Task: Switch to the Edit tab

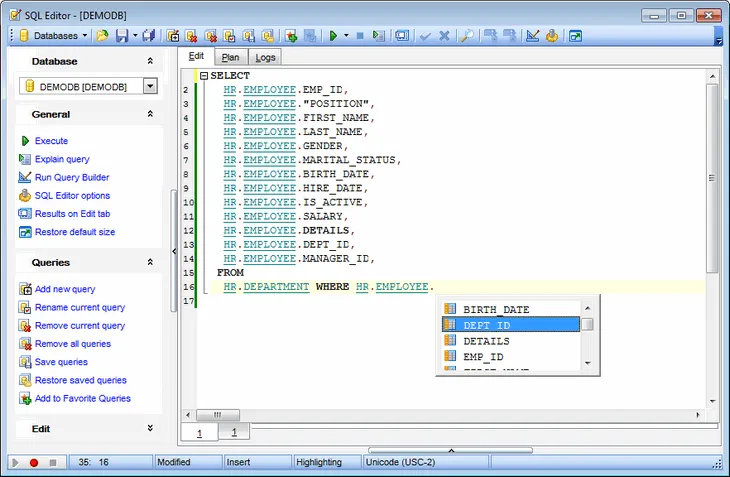Action: tap(196, 56)
